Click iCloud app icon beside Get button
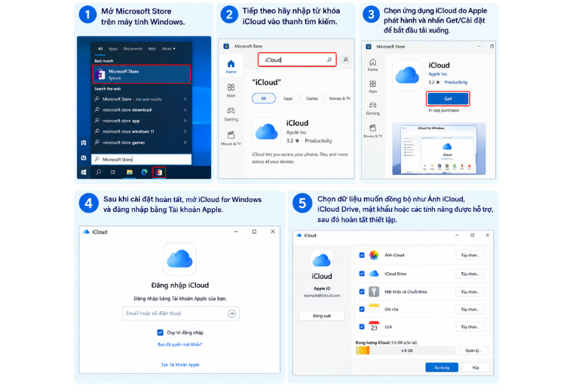The width and height of the screenshot is (588, 392). pyautogui.click(x=407, y=75)
